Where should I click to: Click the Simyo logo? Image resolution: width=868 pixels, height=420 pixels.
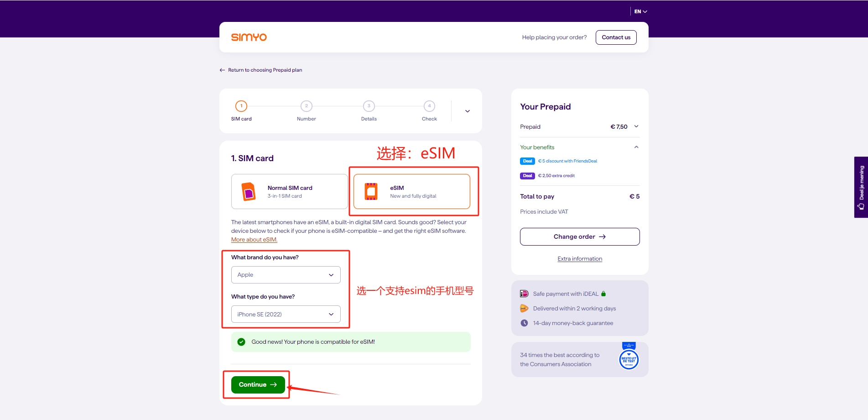click(x=249, y=37)
